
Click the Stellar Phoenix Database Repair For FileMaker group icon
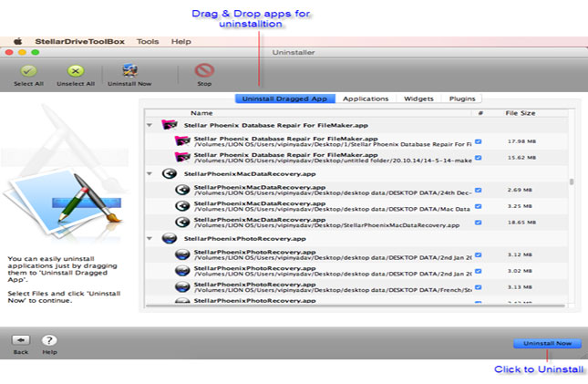click(x=170, y=125)
